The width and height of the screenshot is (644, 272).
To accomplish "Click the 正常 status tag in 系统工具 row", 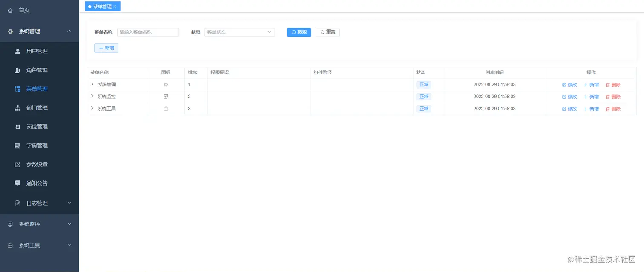I will (x=424, y=109).
